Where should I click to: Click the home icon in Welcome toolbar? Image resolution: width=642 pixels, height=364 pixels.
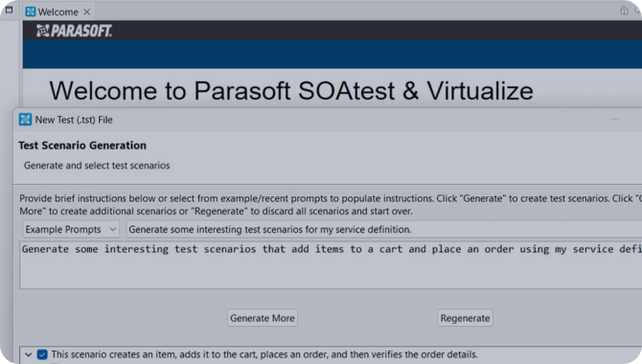click(624, 11)
